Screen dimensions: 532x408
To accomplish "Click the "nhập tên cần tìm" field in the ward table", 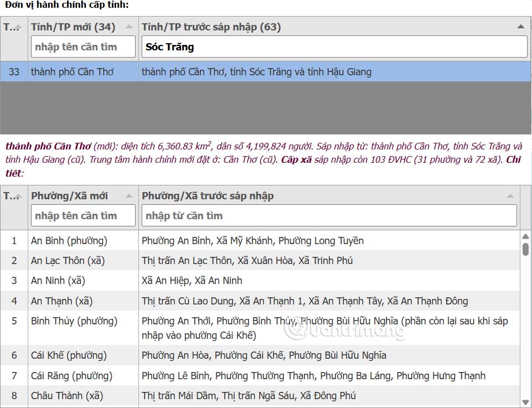I will pos(82,215).
